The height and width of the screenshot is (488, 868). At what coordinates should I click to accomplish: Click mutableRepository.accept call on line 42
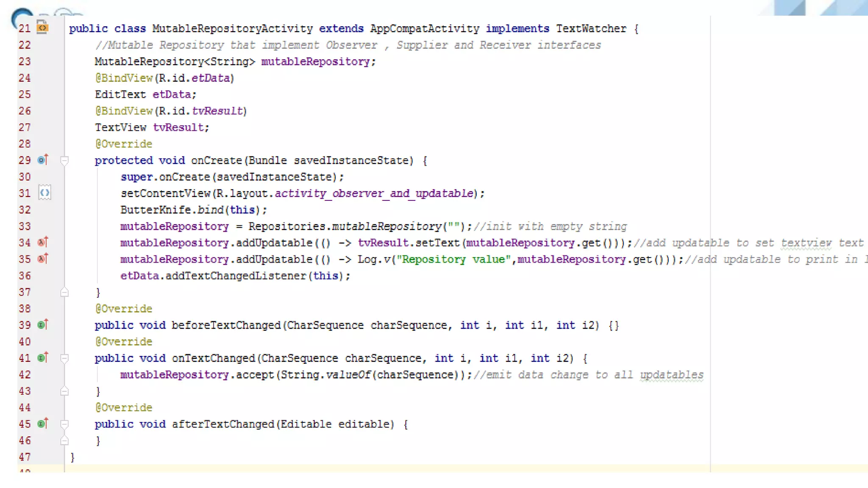(x=296, y=375)
